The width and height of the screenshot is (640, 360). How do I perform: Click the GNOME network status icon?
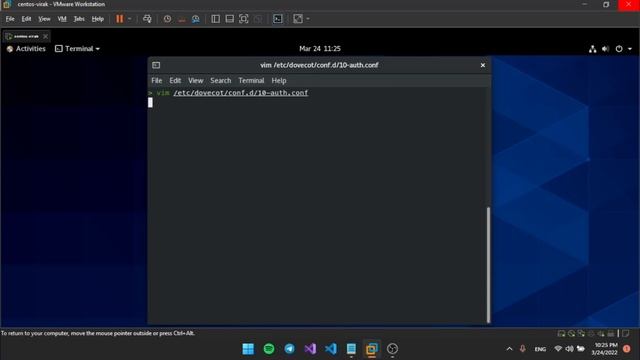click(593, 49)
